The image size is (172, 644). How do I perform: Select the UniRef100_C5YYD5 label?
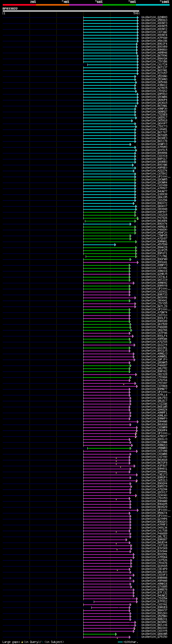tap(154, 304)
